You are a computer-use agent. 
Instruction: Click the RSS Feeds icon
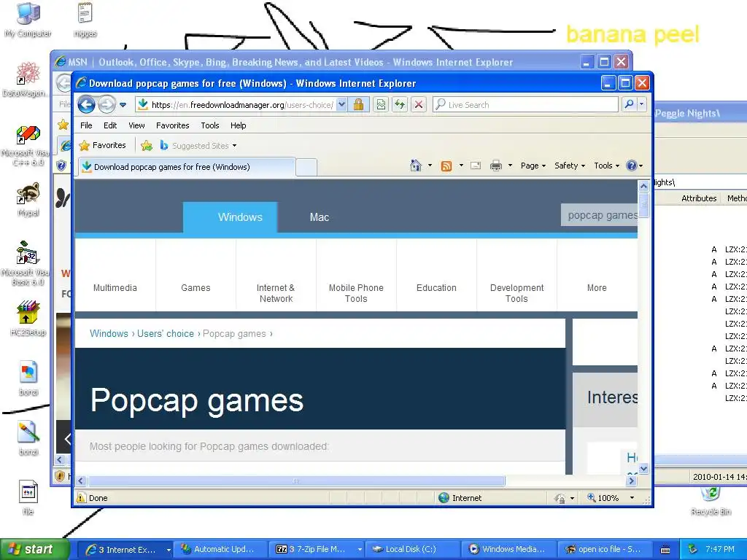pos(446,166)
